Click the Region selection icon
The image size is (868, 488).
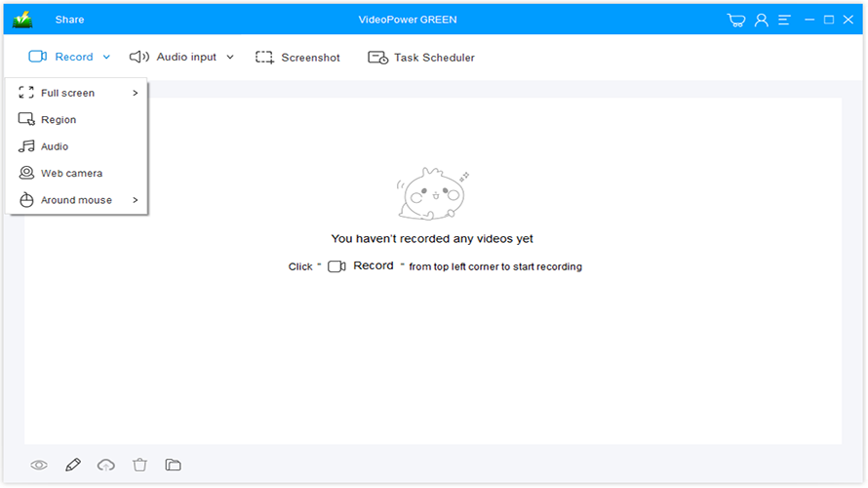(x=26, y=119)
